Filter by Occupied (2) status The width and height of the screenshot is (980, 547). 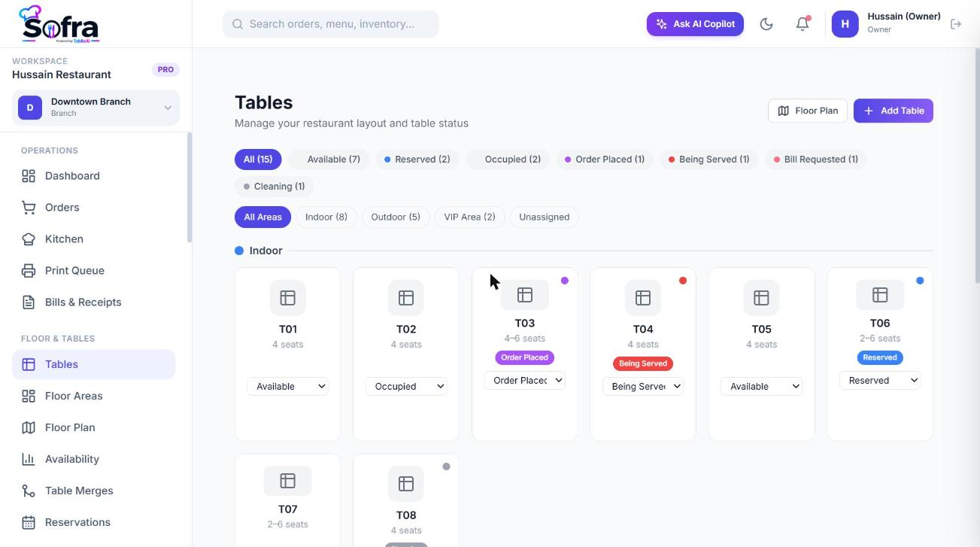(508, 160)
